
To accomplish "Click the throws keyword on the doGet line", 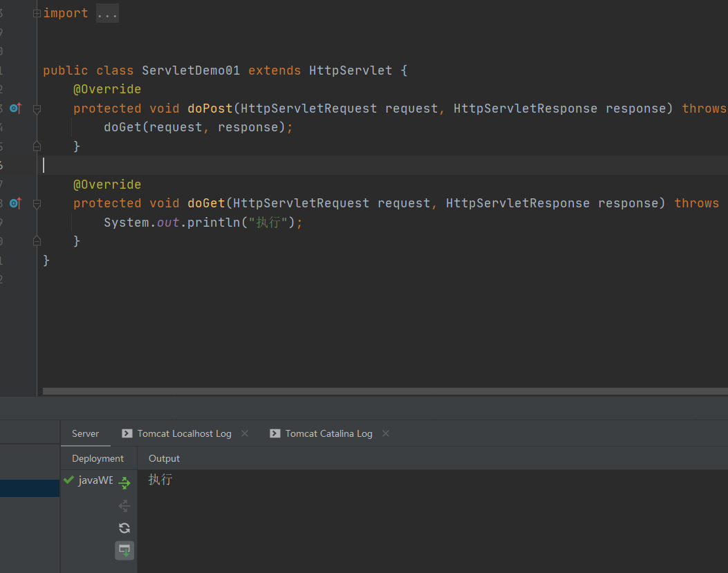I will (x=696, y=203).
